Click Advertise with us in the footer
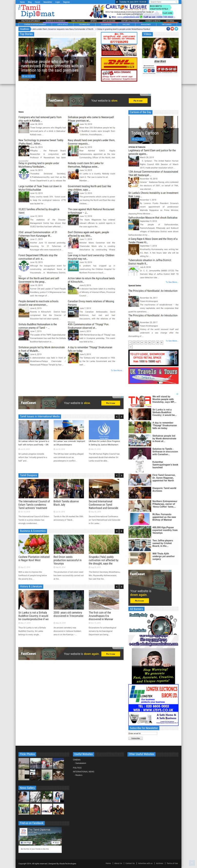Screen dimensions: 197x868 point(145,863)
